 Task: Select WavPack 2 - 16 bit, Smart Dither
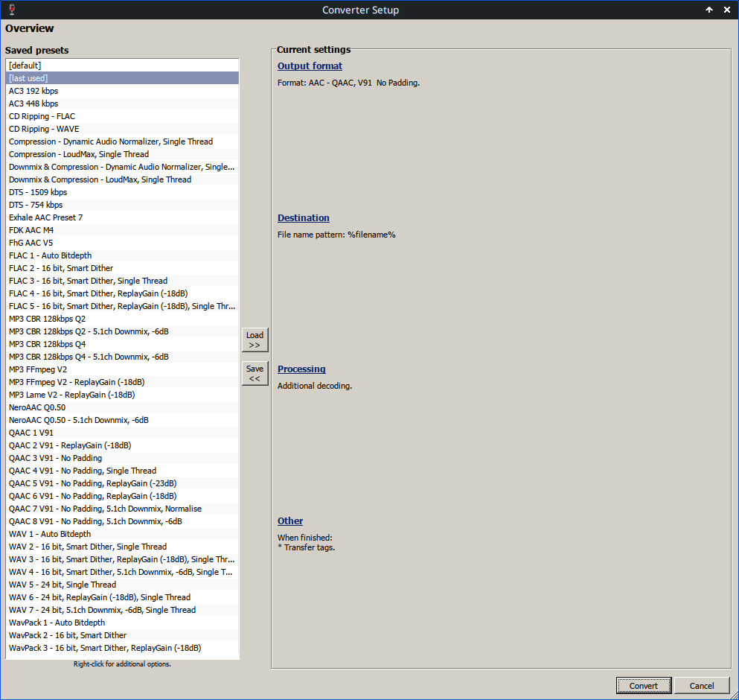tap(122, 635)
